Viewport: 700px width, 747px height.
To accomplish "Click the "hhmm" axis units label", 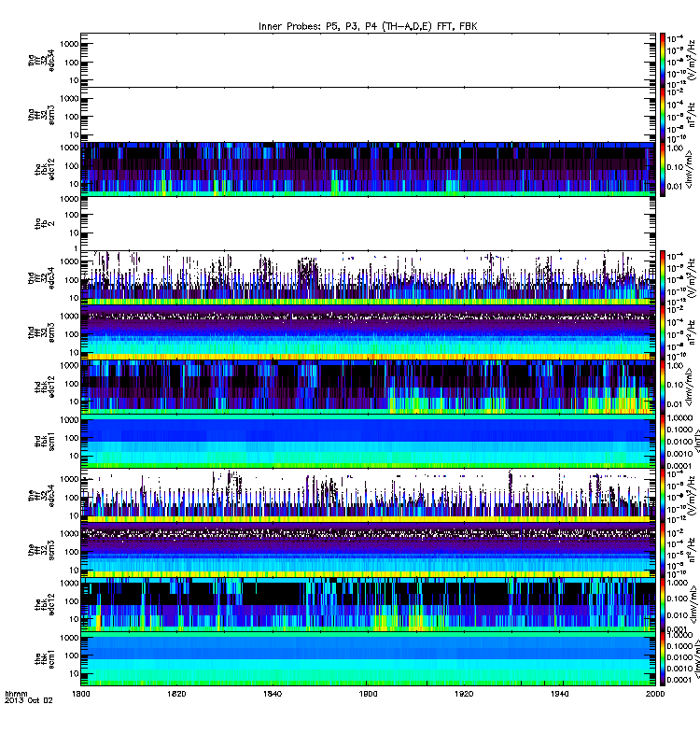I will coord(16,694).
